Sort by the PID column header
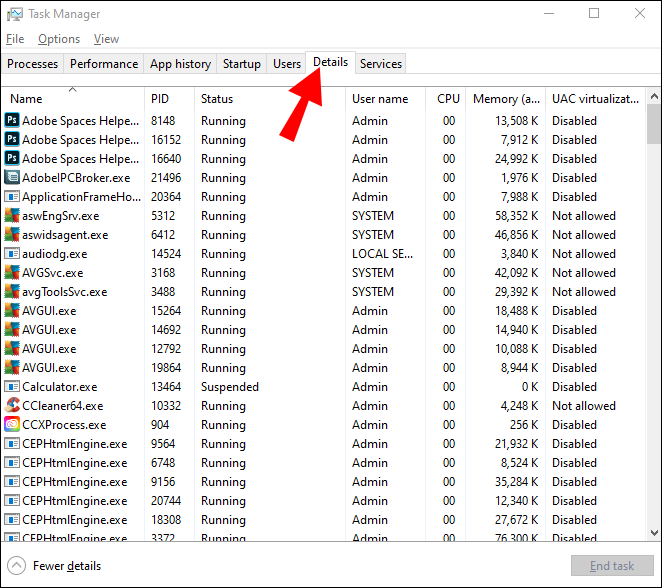 (x=169, y=99)
